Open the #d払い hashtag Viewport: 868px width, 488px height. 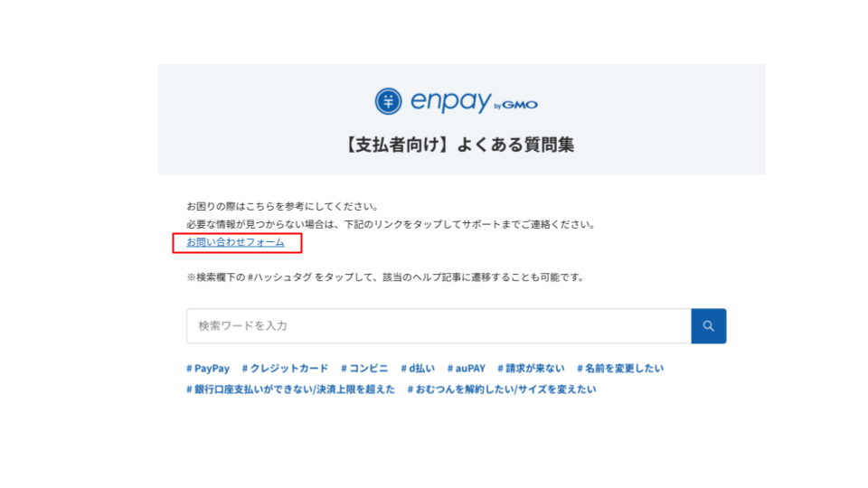point(418,369)
